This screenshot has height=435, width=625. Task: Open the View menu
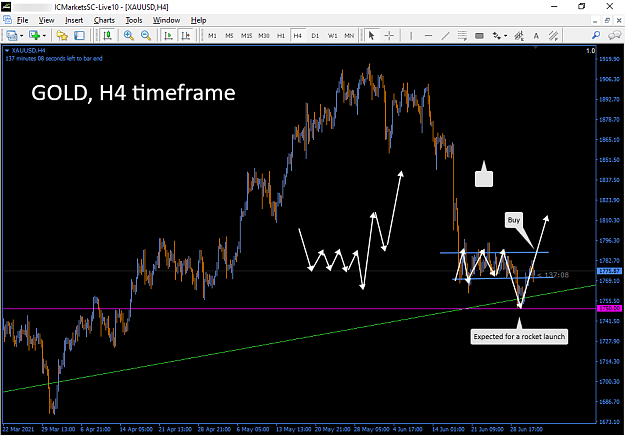tap(46, 20)
